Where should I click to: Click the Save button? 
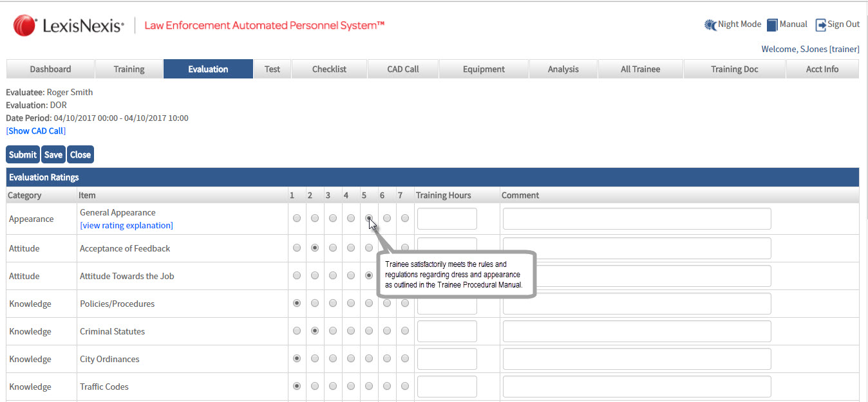tap(53, 154)
